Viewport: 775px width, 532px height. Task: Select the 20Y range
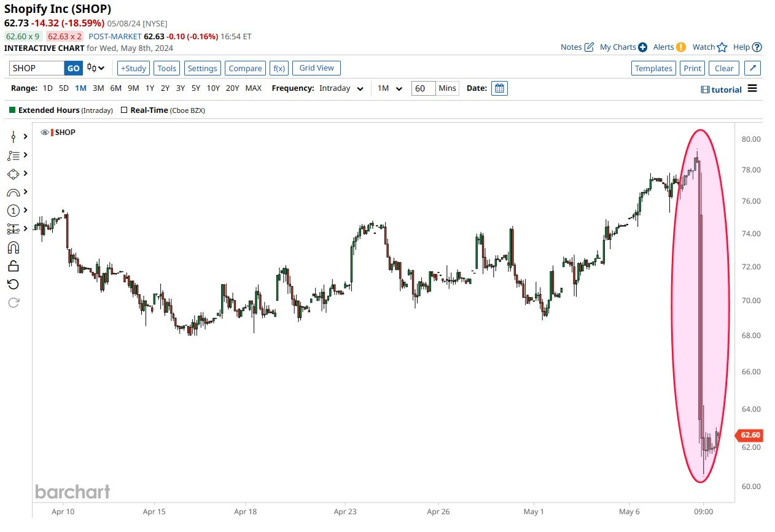[233, 88]
